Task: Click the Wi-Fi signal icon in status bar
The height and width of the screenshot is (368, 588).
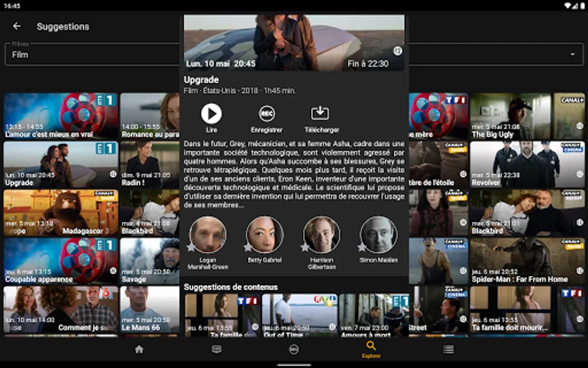Action: 568,6
